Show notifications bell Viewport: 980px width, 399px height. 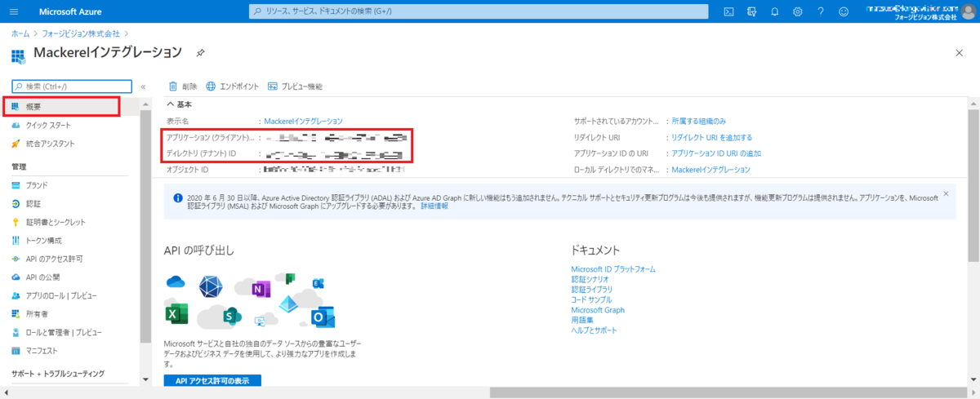pos(775,11)
